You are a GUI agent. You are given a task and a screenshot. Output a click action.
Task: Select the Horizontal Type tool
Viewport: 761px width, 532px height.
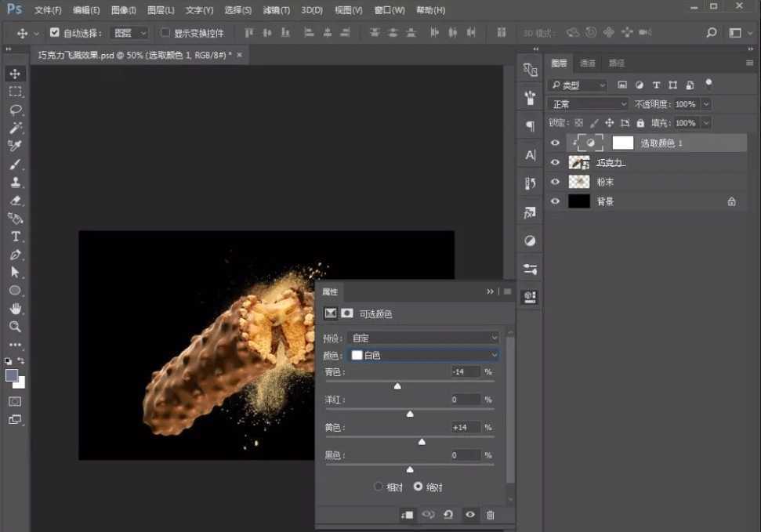tap(15, 237)
